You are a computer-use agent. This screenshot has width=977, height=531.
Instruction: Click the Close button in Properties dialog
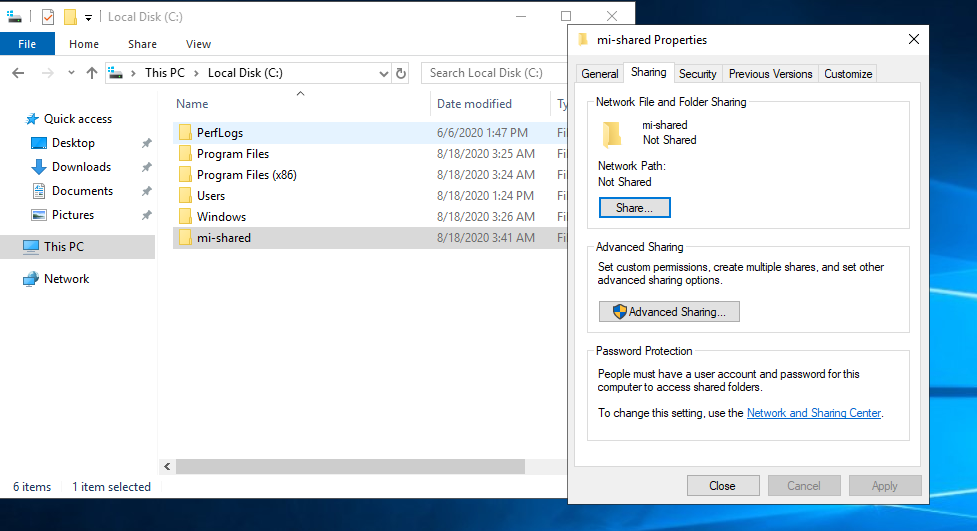tap(723, 486)
